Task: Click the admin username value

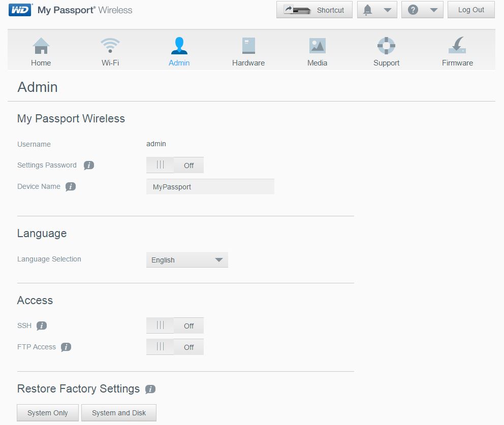Action: click(x=156, y=144)
